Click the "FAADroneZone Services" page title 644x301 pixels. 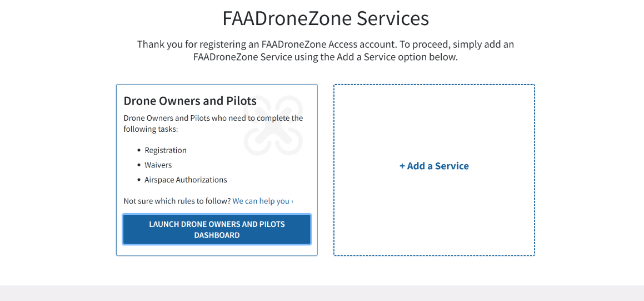pyautogui.click(x=326, y=18)
